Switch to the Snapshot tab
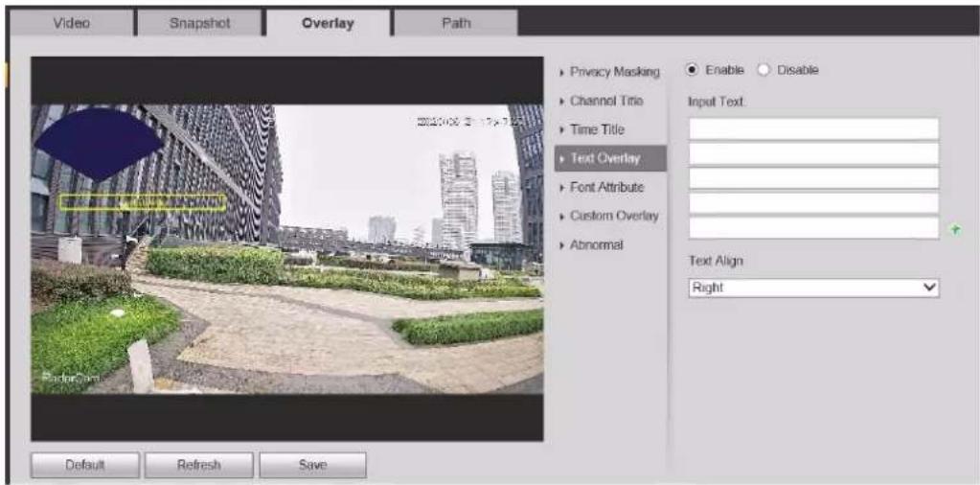Image resolution: width=980 pixels, height=485 pixels. pos(200,24)
